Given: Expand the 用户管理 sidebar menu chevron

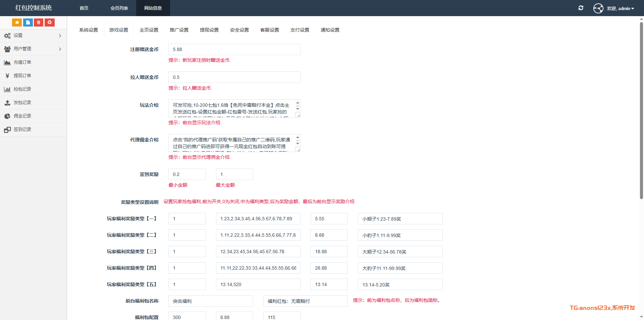Looking at the screenshot, I should click(60, 49).
